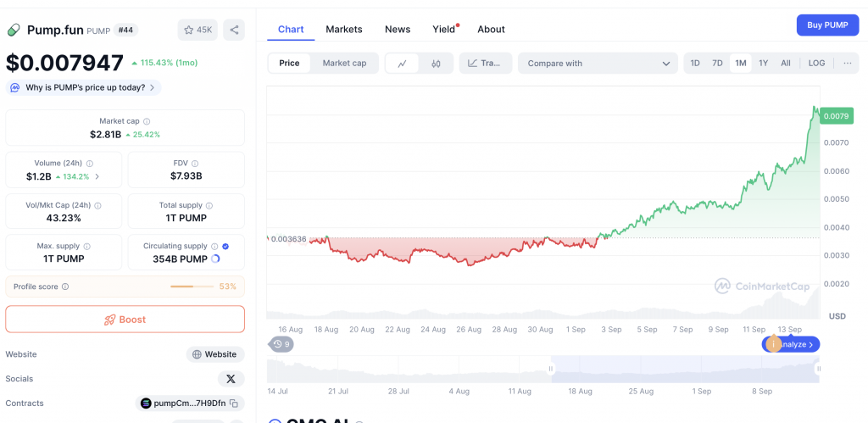Open the News tab

coord(398,30)
